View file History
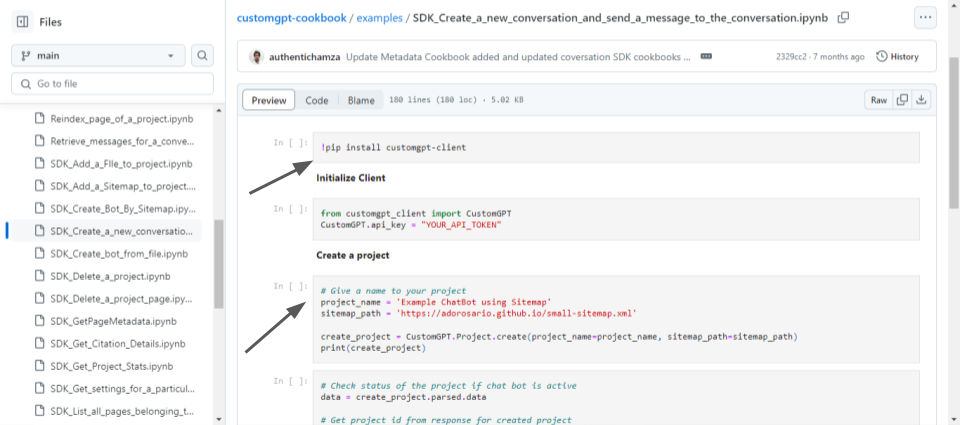 tap(898, 56)
